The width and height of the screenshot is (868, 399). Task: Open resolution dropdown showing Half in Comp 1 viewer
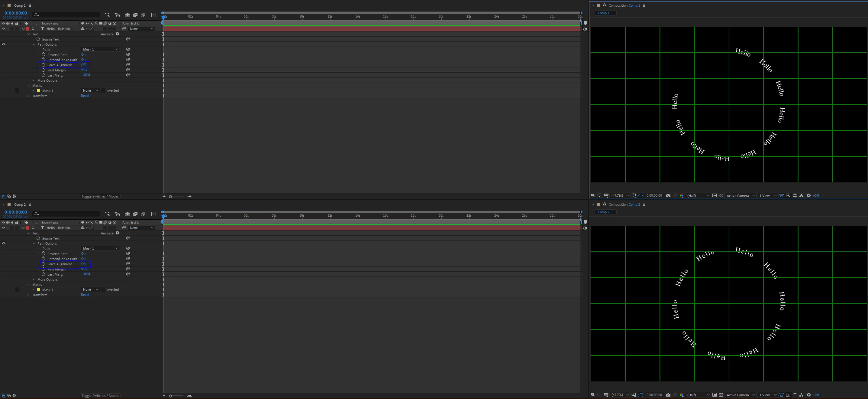coord(698,196)
